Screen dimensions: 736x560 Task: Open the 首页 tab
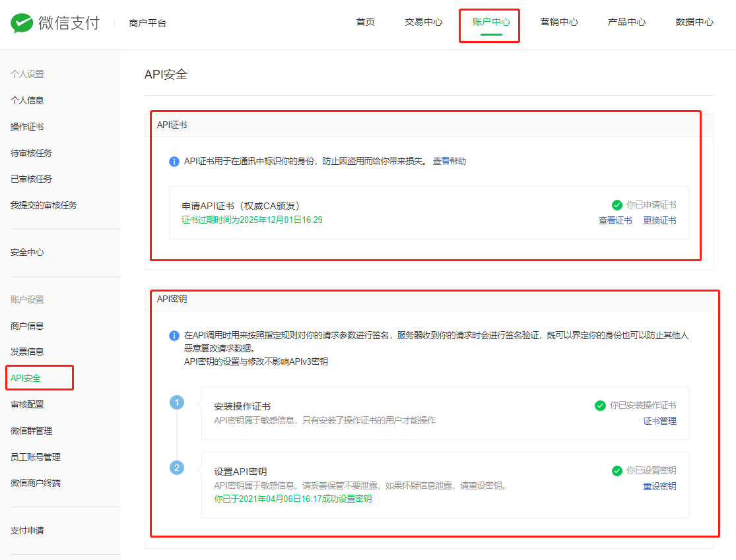(365, 22)
